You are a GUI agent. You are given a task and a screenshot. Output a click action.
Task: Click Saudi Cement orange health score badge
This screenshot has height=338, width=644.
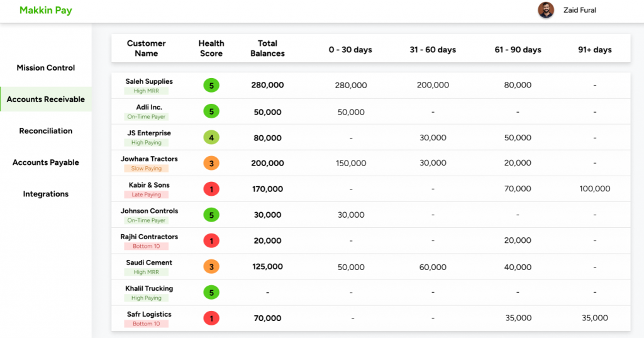(x=211, y=267)
